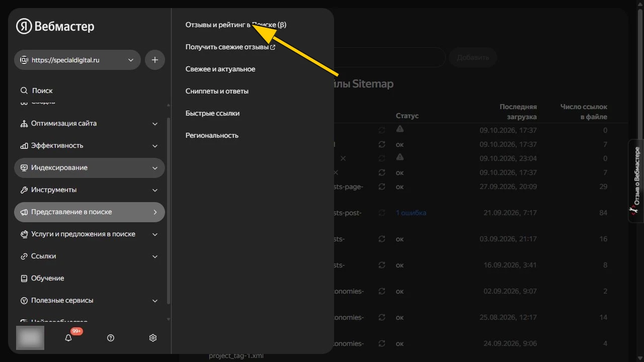The width and height of the screenshot is (644, 362).
Task: Open notifications bell with 99+ badge
Action: pyautogui.click(x=69, y=338)
